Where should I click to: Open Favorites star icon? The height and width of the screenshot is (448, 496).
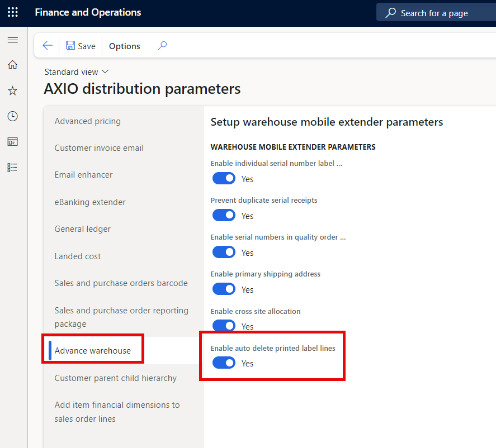tap(12, 90)
